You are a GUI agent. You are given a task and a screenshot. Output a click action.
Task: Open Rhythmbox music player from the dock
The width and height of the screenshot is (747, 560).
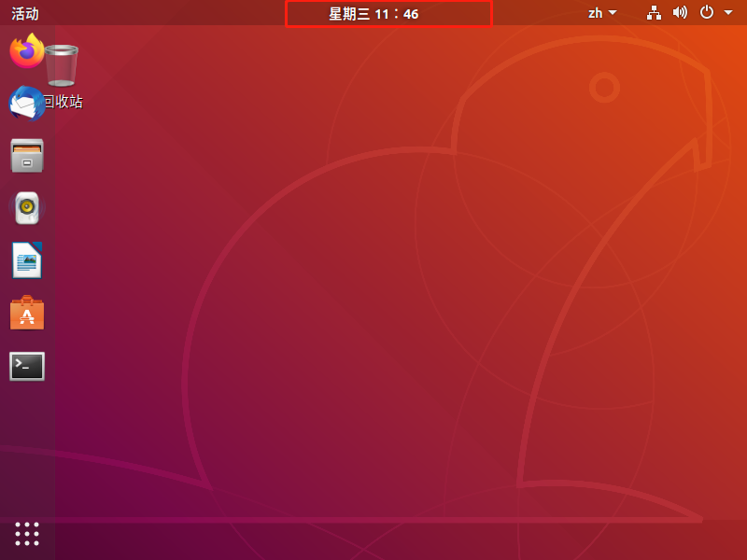point(27,207)
